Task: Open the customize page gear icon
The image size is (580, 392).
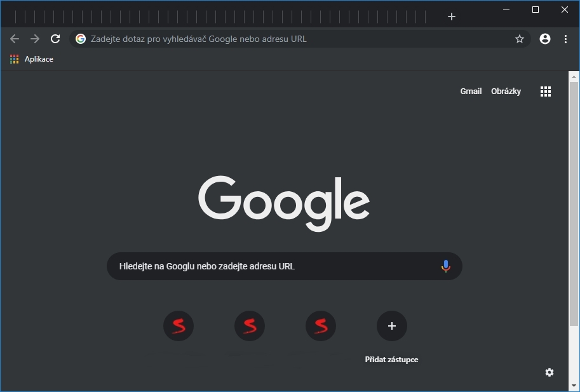Action: pos(550,372)
